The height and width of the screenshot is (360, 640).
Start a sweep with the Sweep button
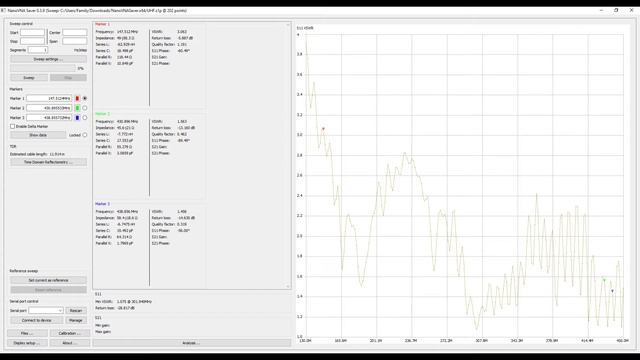tap(29, 78)
